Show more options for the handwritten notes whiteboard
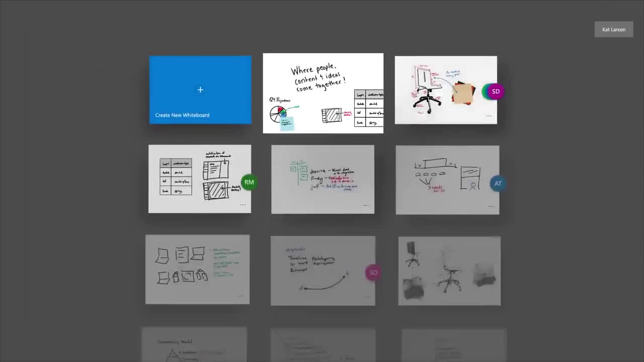 [366, 205]
